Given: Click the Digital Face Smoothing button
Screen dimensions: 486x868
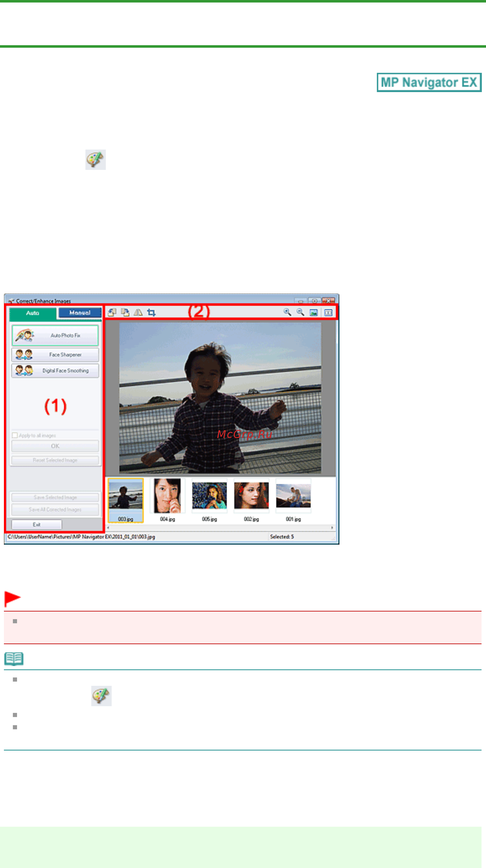Looking at the screenshot, I should 55,370.
